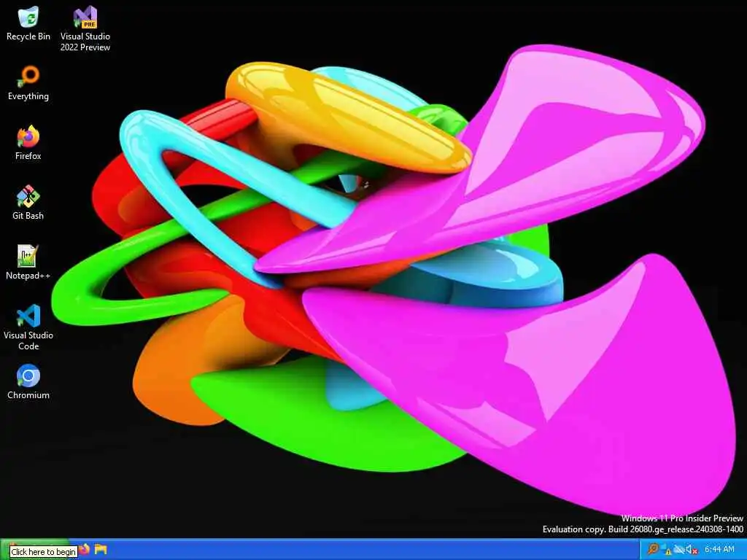
Task: Click the crossed-out cloud tray icon
Action: [x=679, y=549]
